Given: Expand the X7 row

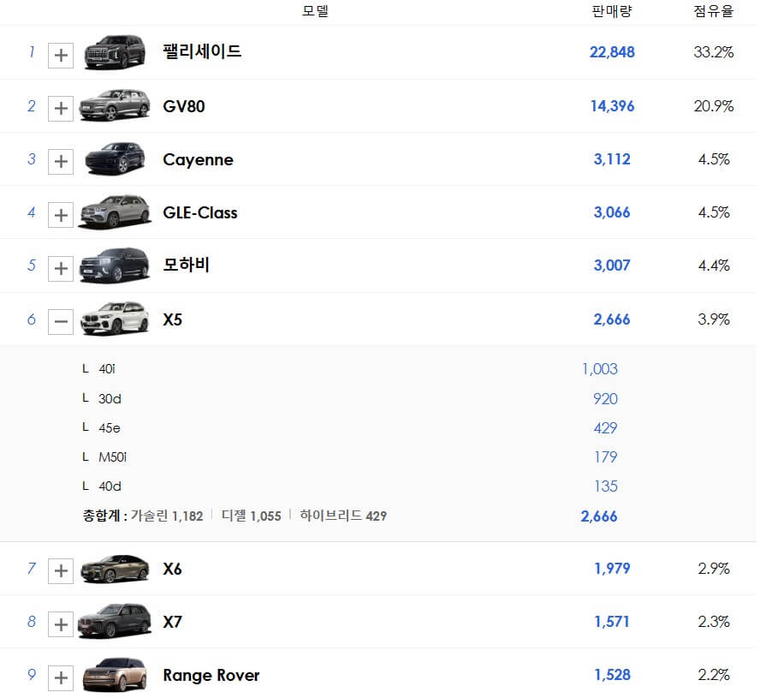Looking at the screenshot, I should coord(61,623).
